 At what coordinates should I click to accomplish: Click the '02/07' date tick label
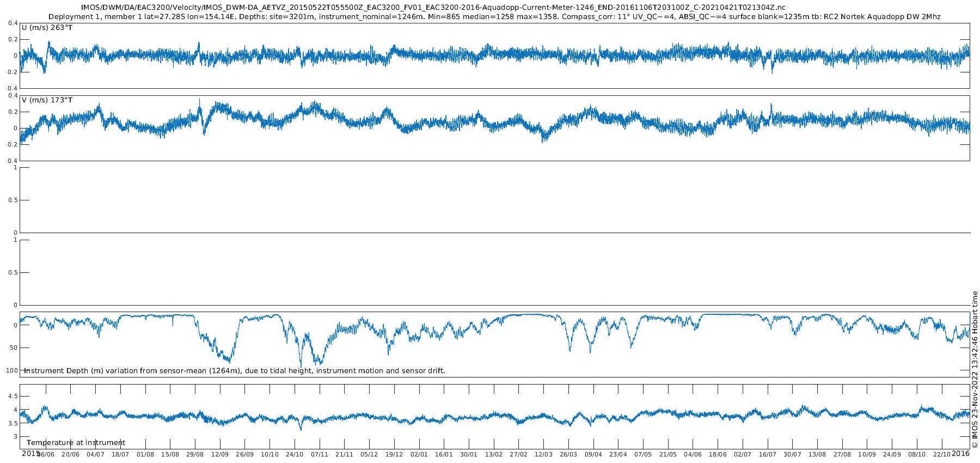coord(743,454)
